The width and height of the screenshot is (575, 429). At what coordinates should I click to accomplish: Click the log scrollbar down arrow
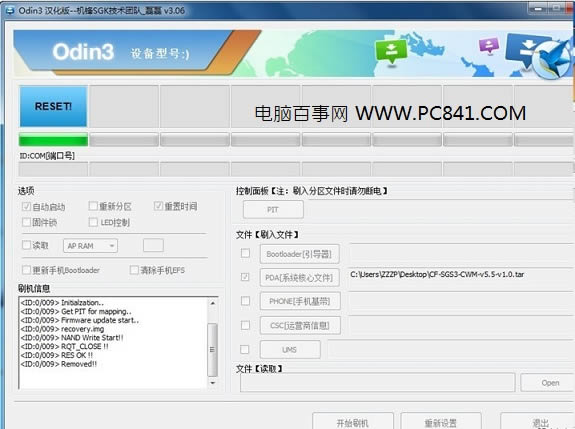coord(213,383)
